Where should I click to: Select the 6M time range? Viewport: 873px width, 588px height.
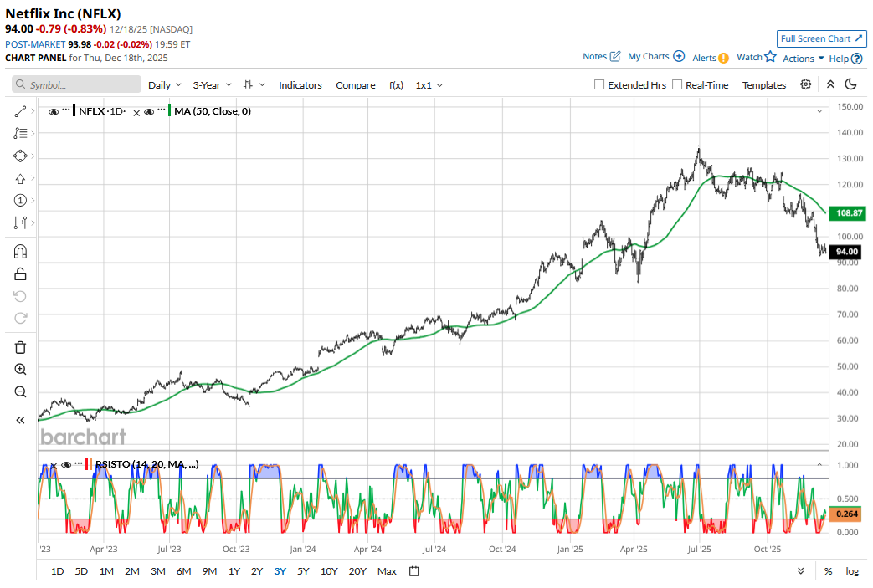[x=184, y=571]
